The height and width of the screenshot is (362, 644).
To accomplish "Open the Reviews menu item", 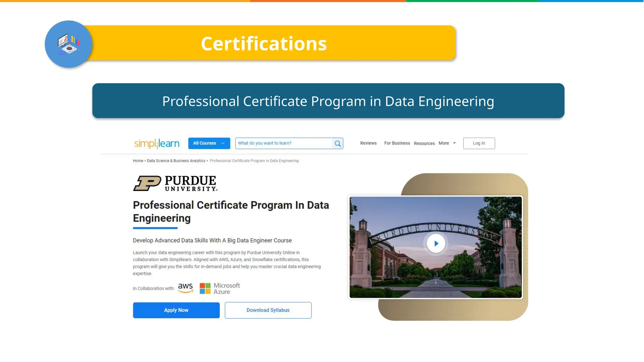I will pos(368,143).
